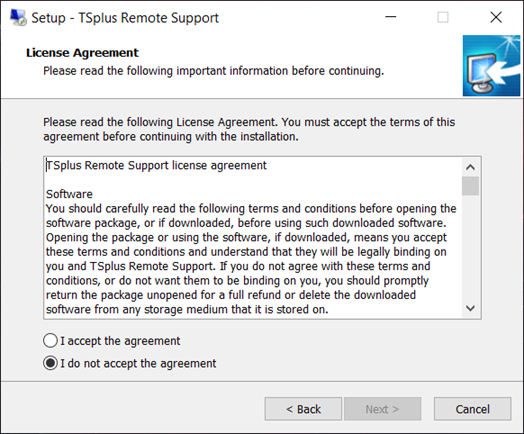Minimize the Setup window
The width and height of the screenshot is (524, 434).
(390, 17)
